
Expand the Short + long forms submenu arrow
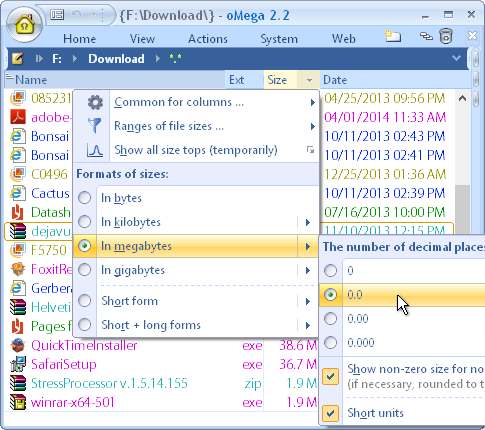[x=308, y=325]
